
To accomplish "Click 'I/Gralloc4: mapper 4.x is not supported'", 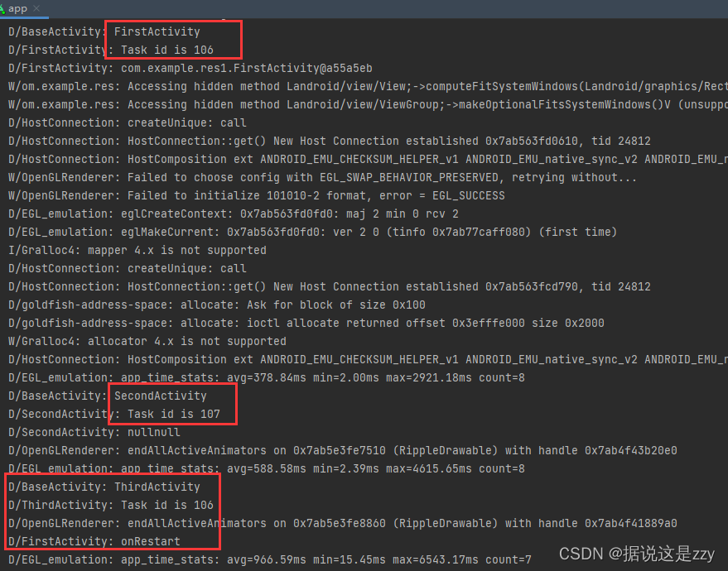I will (x=137, y=250).
